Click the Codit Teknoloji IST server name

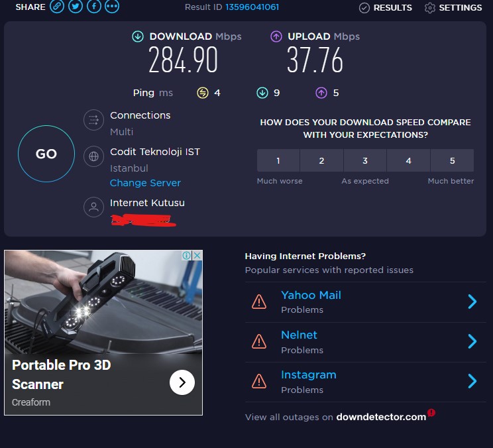pos(155,152)
